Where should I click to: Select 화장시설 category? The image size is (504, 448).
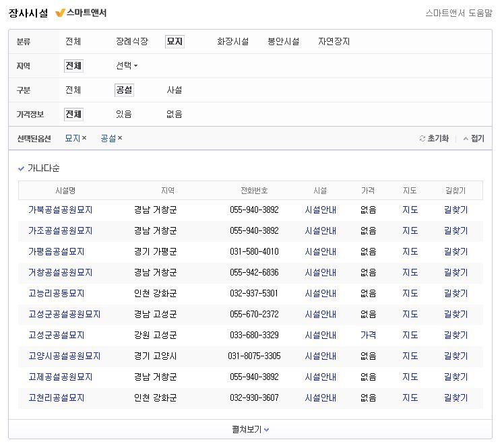click(x=232, y=42)
